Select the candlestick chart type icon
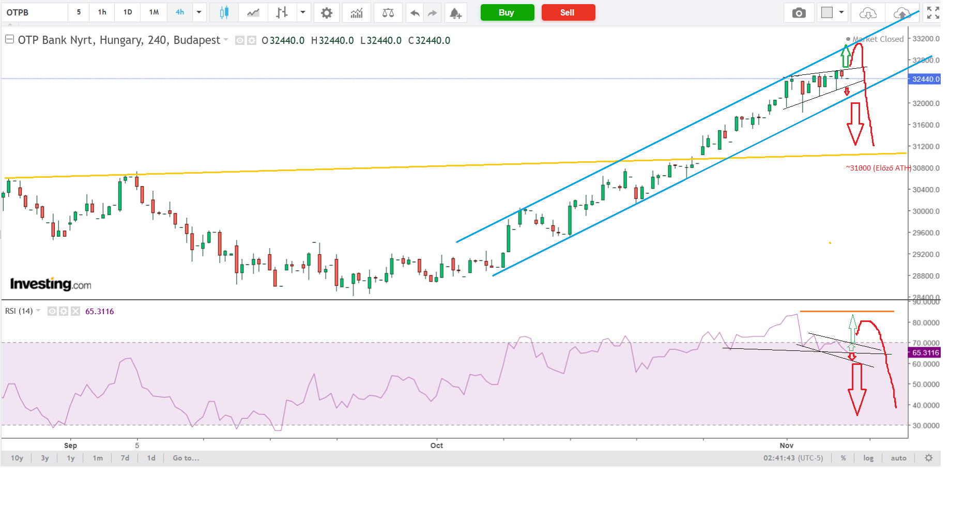This screenshot has height=523, width=980. 224,13
